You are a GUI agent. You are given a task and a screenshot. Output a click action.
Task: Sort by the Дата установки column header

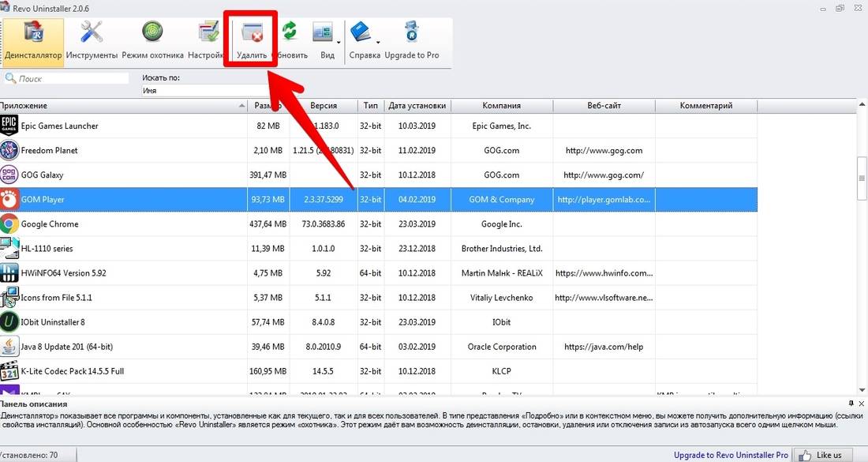[417, 106]
